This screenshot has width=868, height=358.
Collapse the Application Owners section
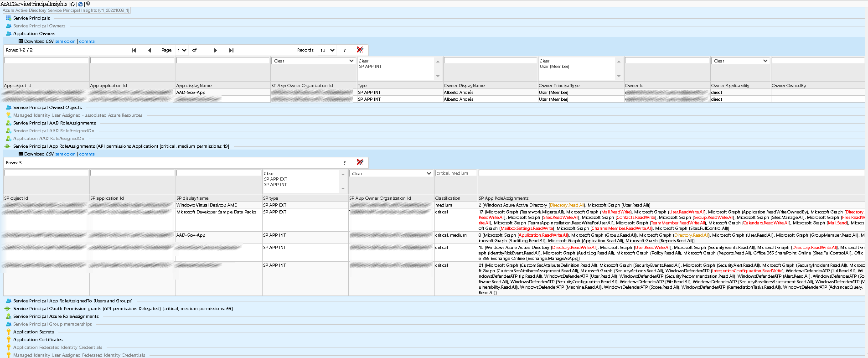pyautogui.click(x=34, y=34)
